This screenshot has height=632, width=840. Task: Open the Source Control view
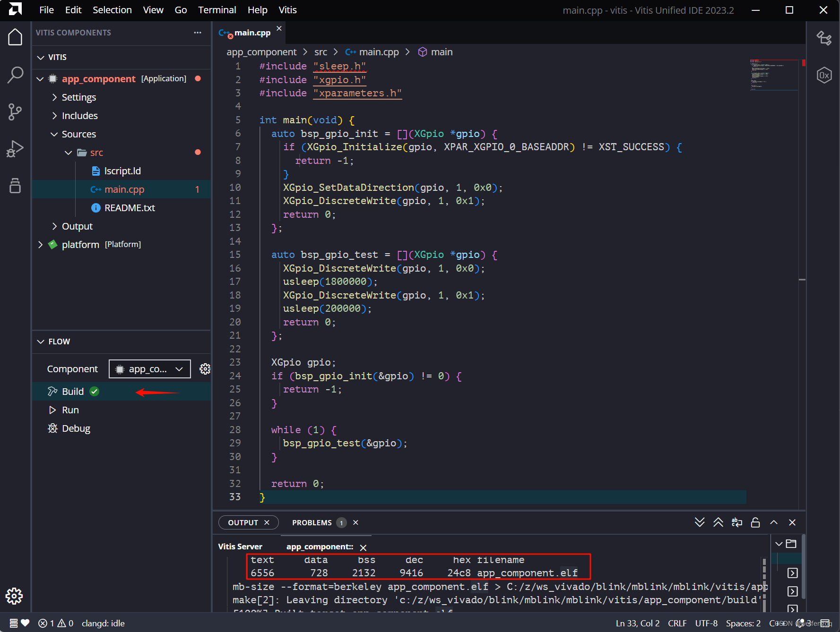(15, 112)
